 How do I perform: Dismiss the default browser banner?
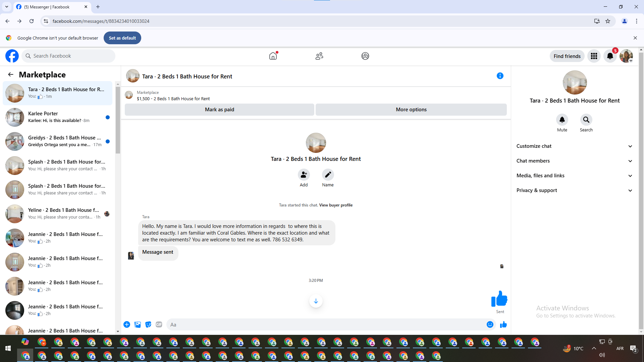coord(635,38)
